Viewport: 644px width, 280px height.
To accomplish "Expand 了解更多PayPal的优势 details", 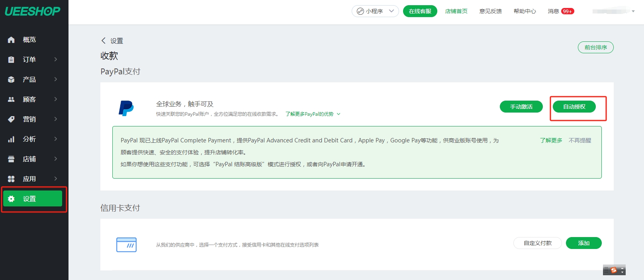I will click(x=313, y=114).
